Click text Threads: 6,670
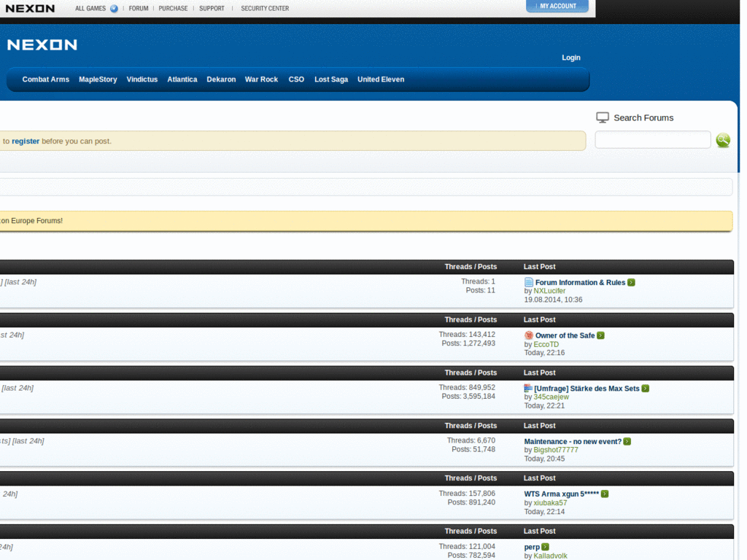 coord(471,440)
